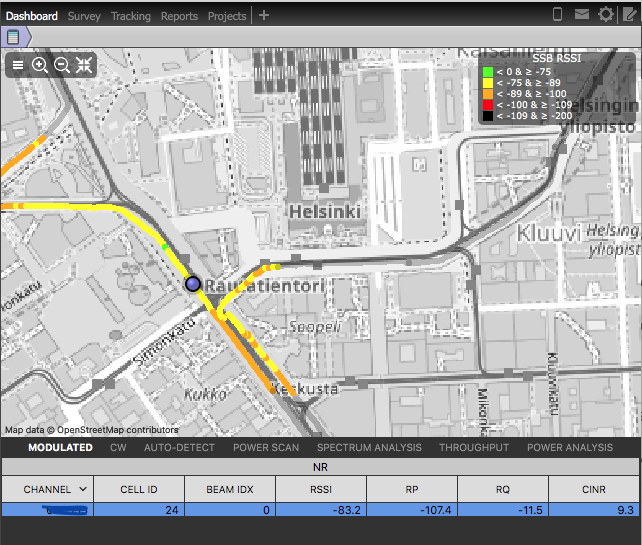Select CINR value 9.3
The height and width of the screenshot is (545, 642).
click(x=594, y=510)
